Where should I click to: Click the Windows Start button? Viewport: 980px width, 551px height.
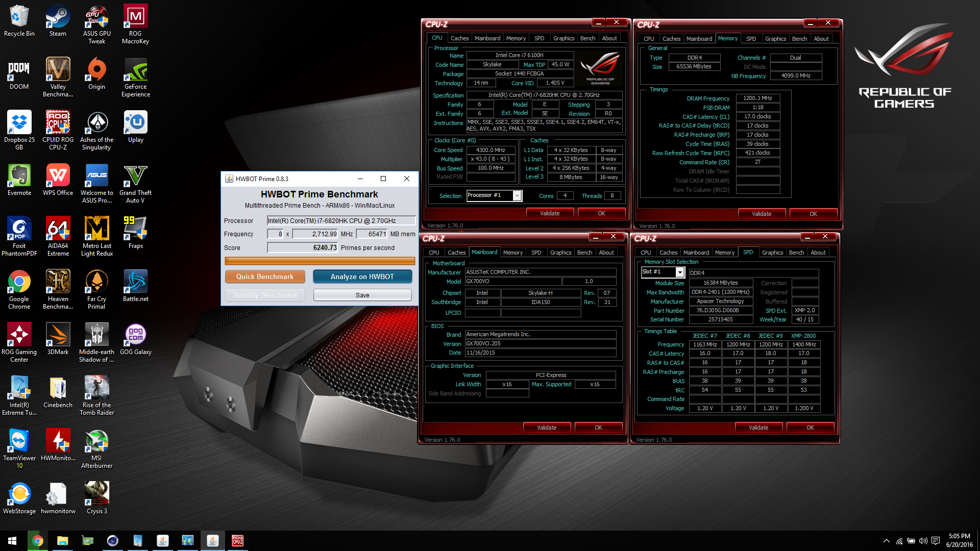click(x=12, y=541)
